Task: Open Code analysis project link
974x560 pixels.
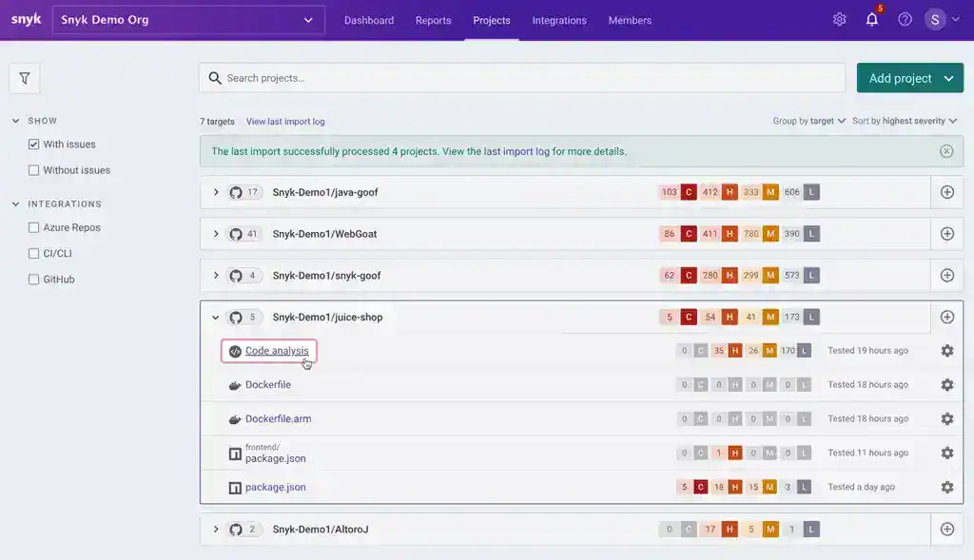Action: (x=277, y=351)
